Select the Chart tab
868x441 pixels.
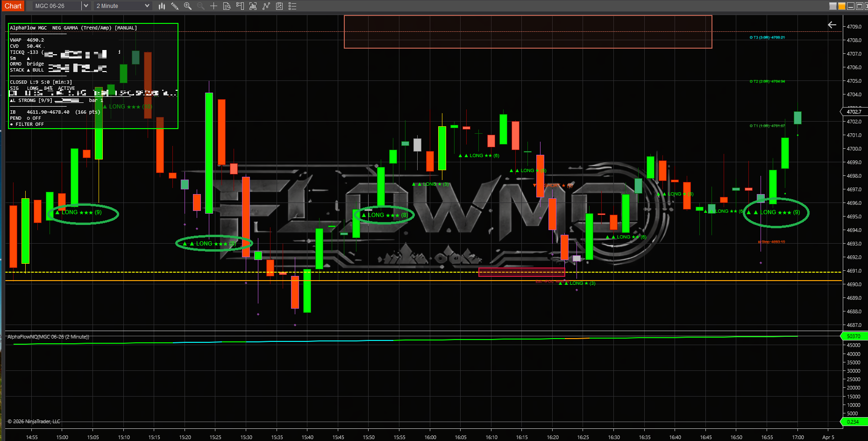(13, 6)
